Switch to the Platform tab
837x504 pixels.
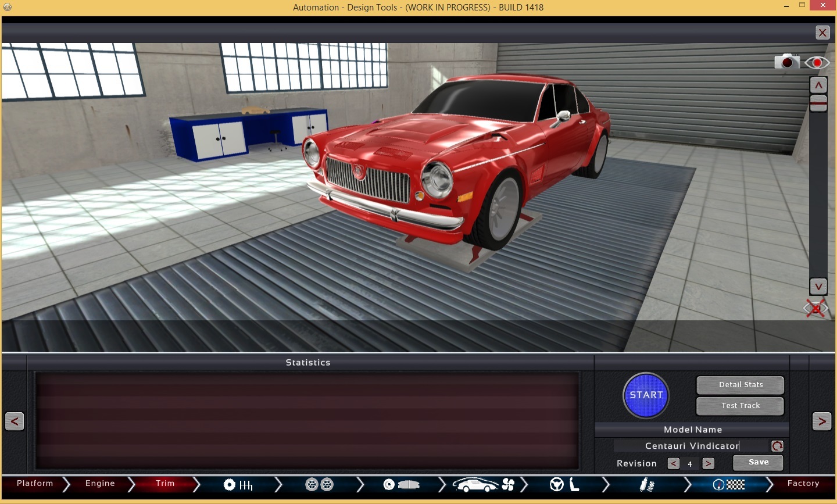click(x=35, y=484)
